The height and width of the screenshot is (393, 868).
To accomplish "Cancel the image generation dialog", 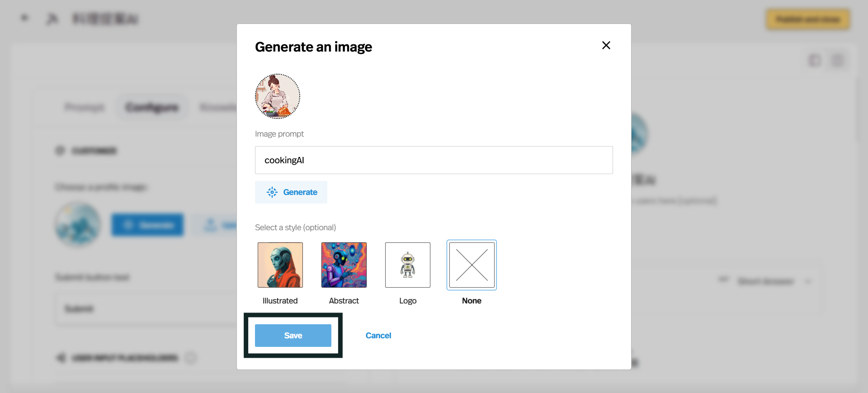I will coord(378,336).
